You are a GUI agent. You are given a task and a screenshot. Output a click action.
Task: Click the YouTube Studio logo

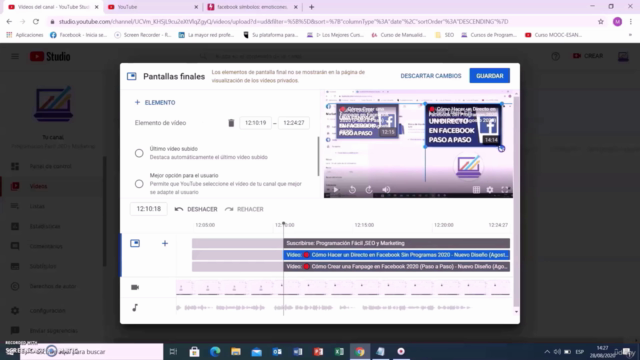pos(50,56)
